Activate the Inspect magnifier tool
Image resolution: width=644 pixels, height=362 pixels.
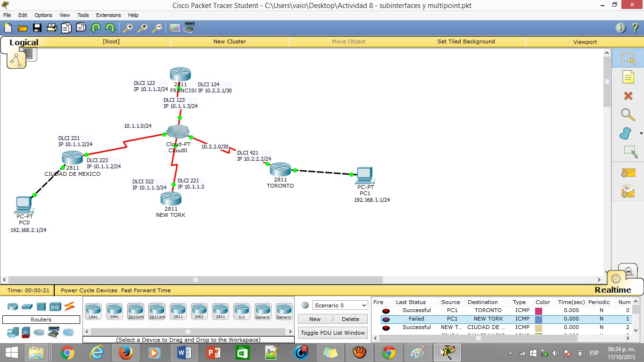pyautogui.click(x=627, y=113)
